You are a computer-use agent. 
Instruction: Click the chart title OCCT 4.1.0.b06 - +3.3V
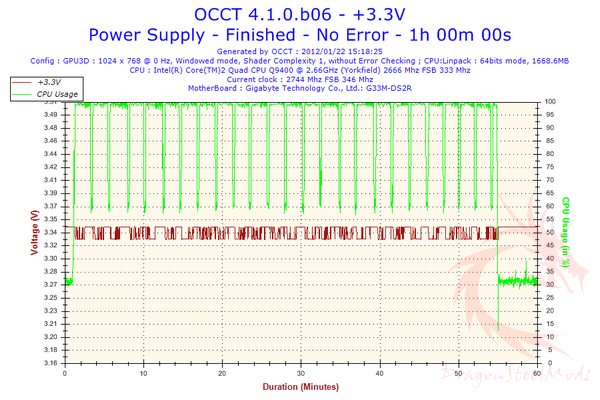(300, 14)
